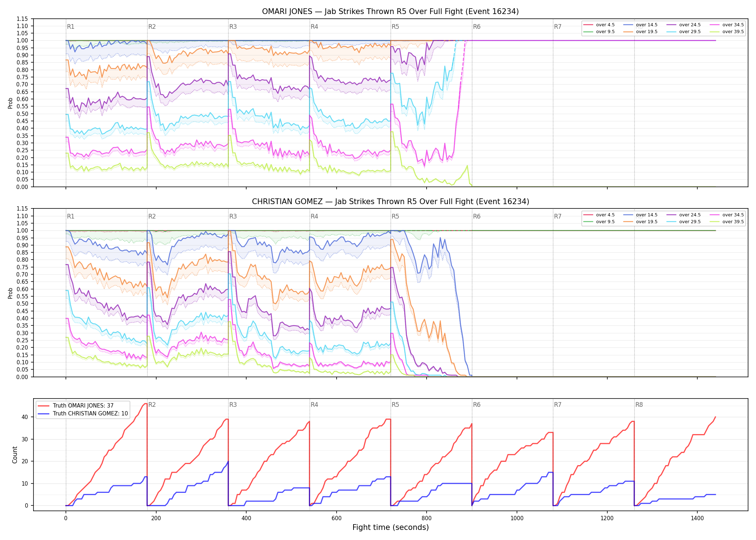Click the 20 tick on Count axis
756x540 pixels.
click(x=24, y=461)
